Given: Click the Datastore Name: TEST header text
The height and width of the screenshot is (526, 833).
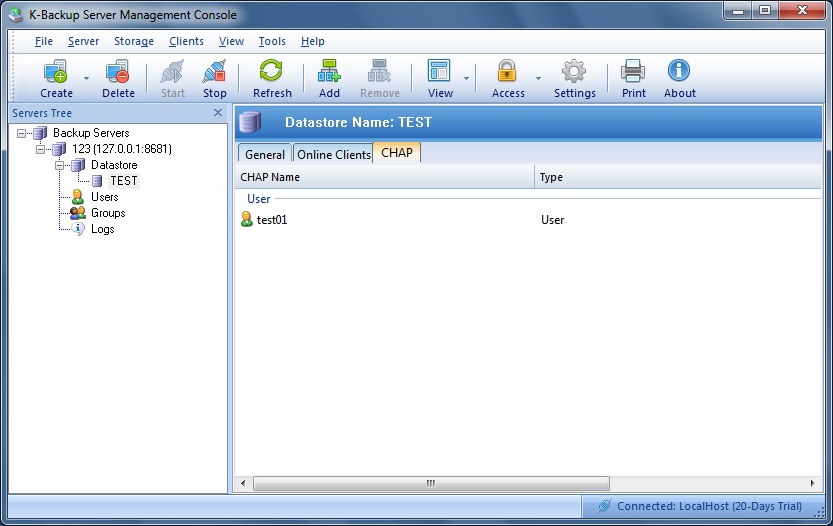Looking at the screenshot, I should click(358, 122).
